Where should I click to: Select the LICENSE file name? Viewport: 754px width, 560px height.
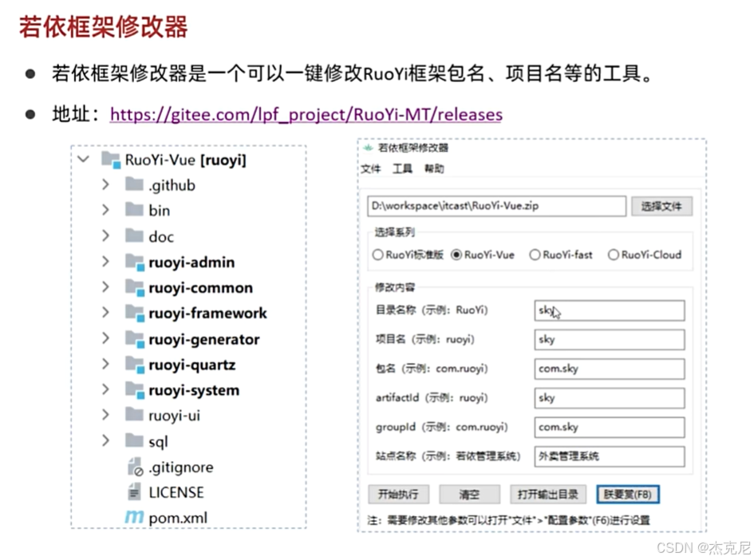point(176,492)
